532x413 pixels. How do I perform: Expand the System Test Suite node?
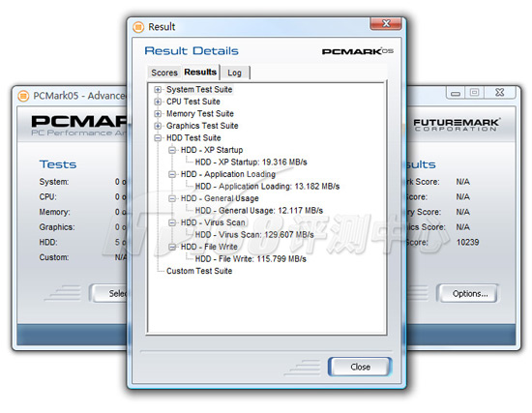tap(158, 90)
